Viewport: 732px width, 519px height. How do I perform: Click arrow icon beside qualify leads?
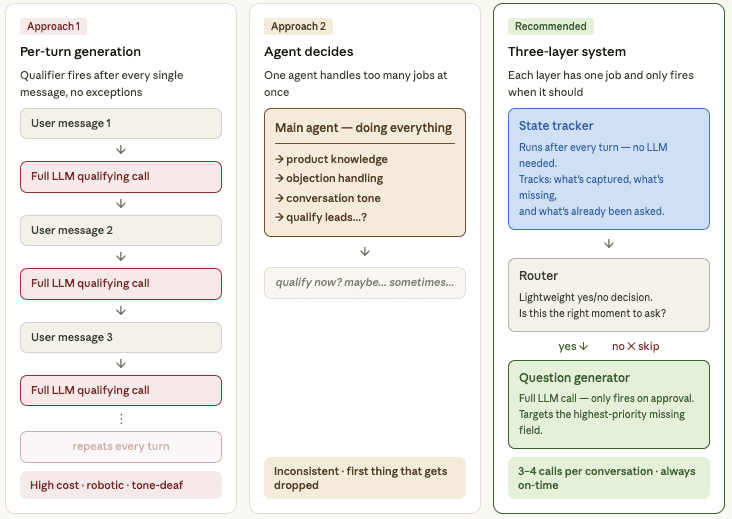279,217
